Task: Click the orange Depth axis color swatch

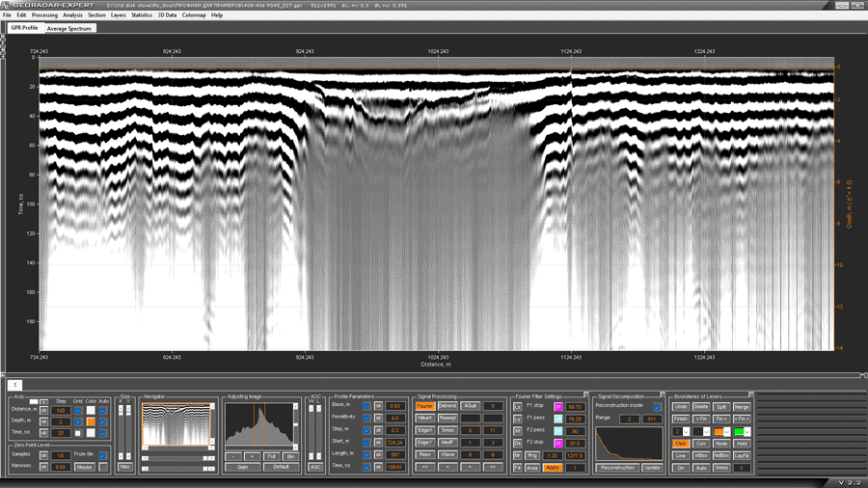Action: click(91, 421)
